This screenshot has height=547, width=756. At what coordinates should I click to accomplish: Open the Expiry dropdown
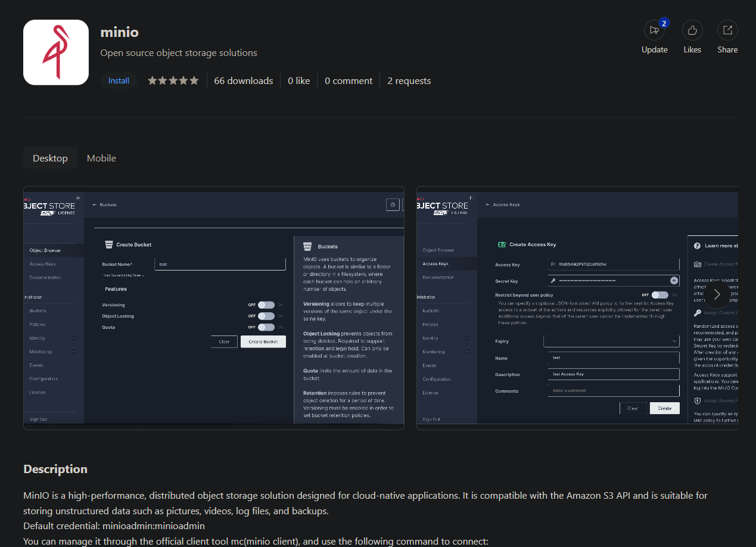pyautogui.click(x=611, y=341)
